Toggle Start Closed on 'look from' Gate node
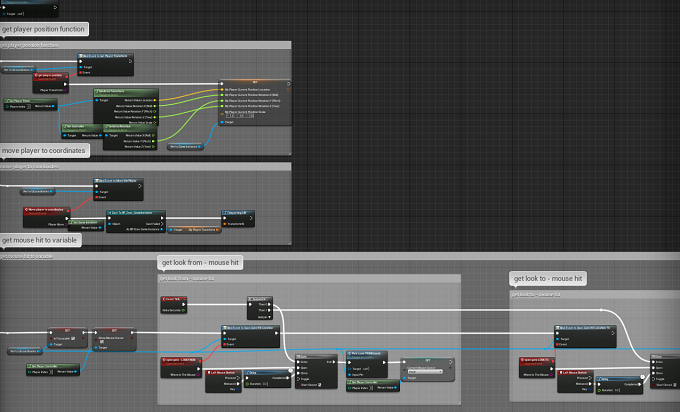The image size is (680, 412). tap(320, 385)
